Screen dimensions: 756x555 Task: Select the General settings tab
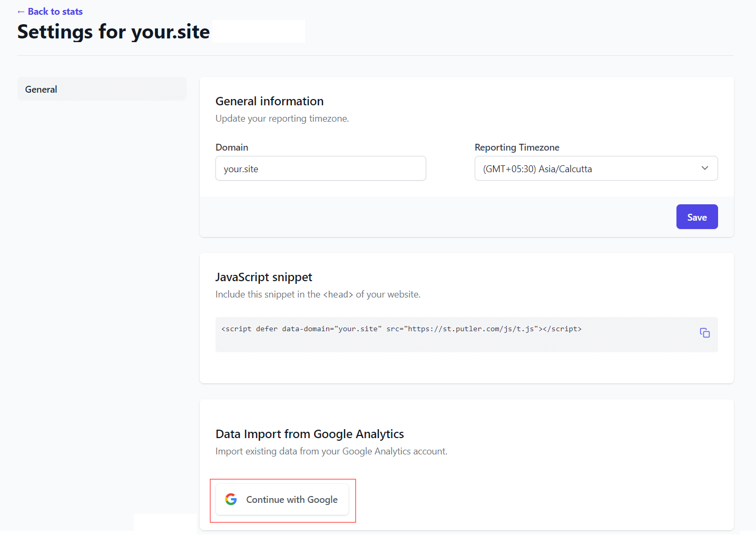[102, 89]
